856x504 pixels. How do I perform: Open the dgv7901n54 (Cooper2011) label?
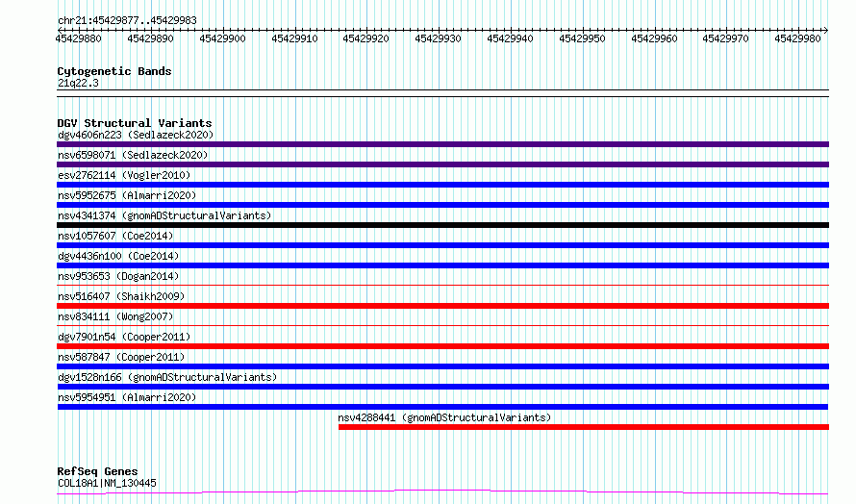(124, 337)
